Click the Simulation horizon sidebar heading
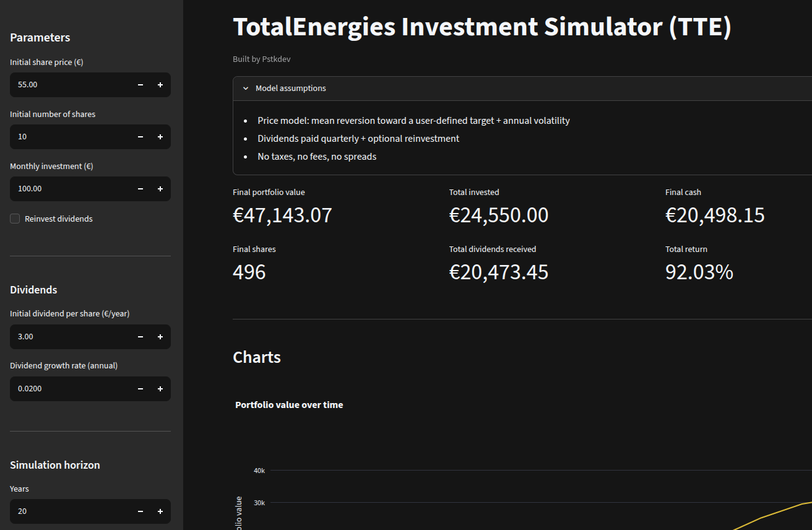The height and width of the screenshot is (530, 812). pos(55,465)
